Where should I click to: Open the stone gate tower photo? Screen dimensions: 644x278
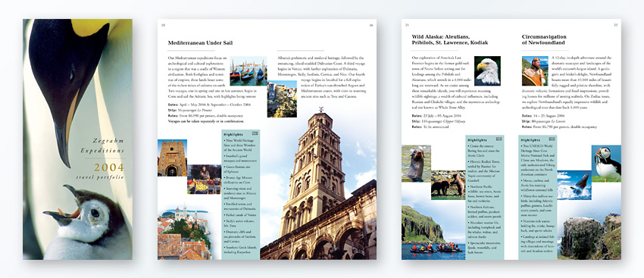coord(172,158)
